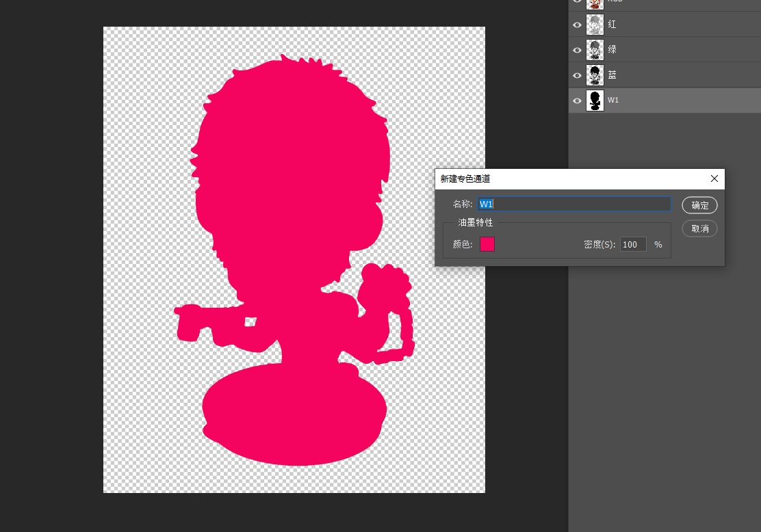Click the RGB composite channel thumbnail
Image resolution: width=761 pixels, height=532 pixels.
coord(595,3)
